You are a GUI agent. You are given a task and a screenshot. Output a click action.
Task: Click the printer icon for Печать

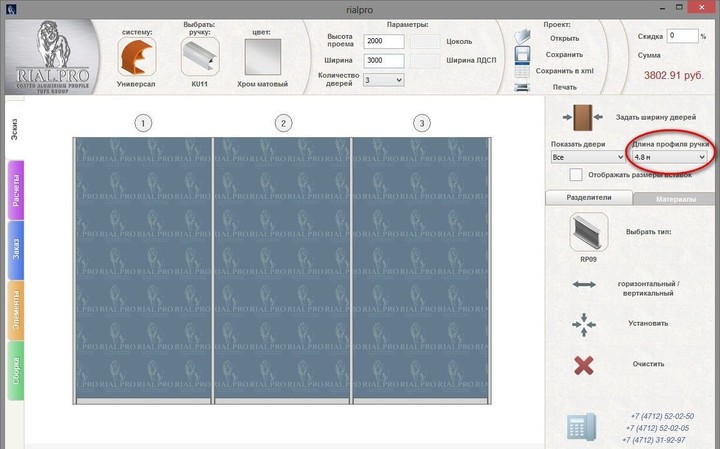[521, 87]
